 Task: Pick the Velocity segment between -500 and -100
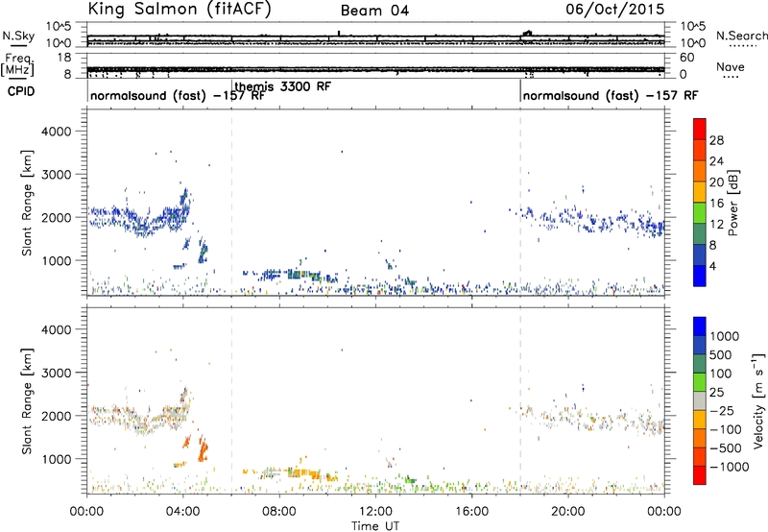700,438
